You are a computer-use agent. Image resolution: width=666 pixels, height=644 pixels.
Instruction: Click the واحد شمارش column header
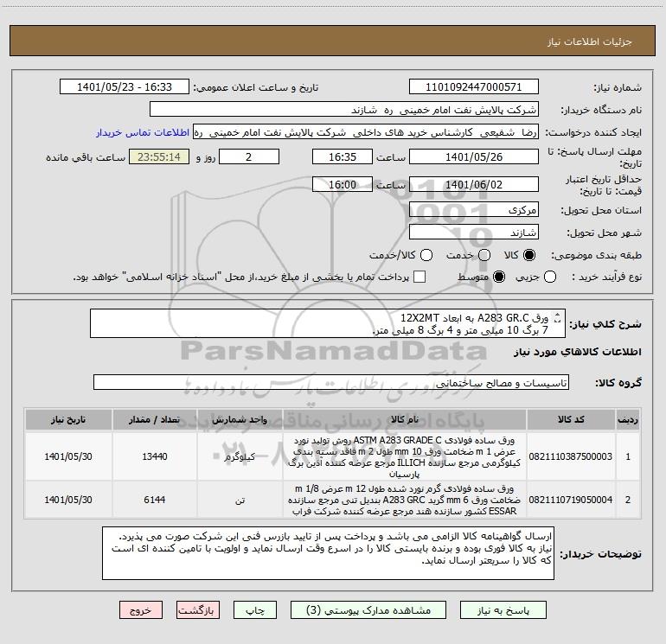(240, 419)
